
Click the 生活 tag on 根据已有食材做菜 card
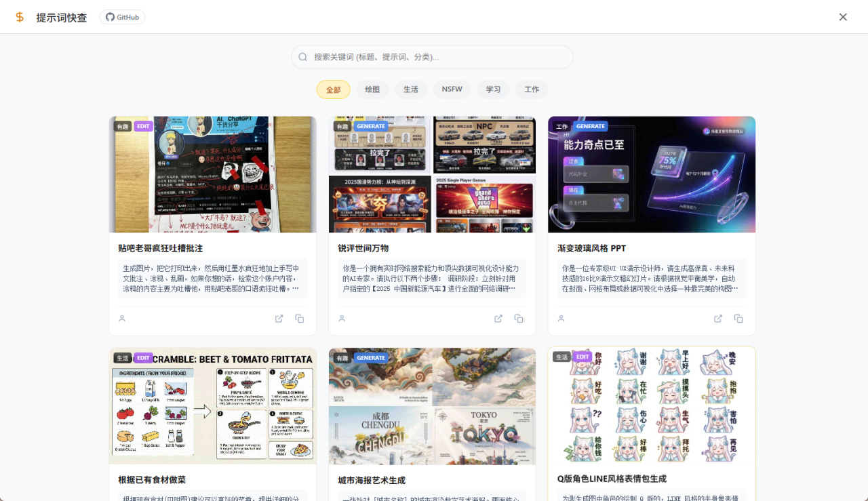[123, 358]
